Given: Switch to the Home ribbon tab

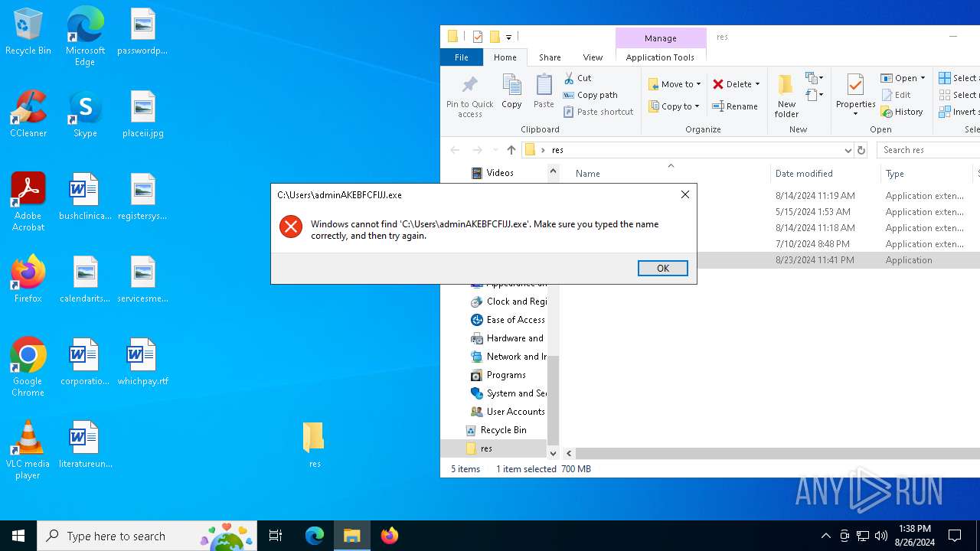Looking at the screenshot, I should click(505, 57).
